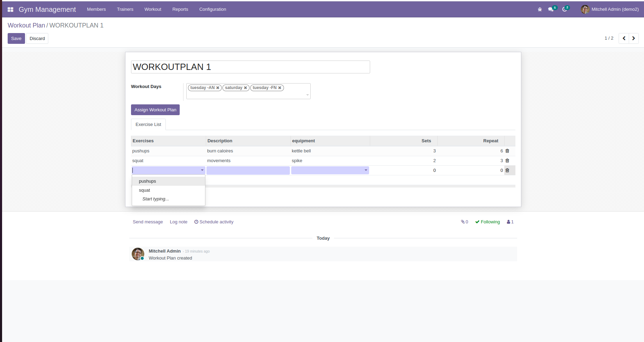Click the movements description cell

coord(248,161)
